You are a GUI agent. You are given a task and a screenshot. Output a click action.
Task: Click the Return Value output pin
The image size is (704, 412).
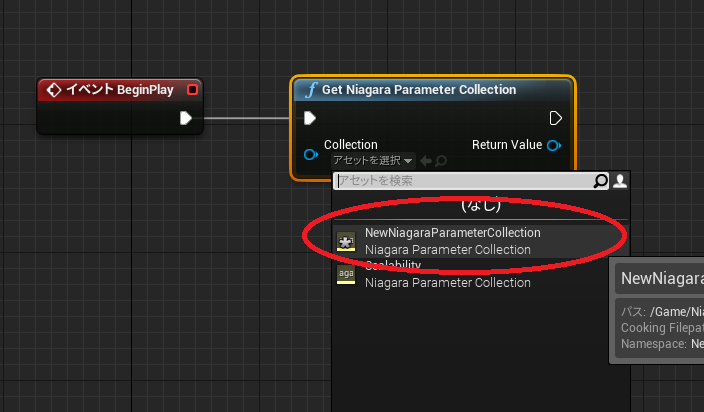tap(554, 145)
